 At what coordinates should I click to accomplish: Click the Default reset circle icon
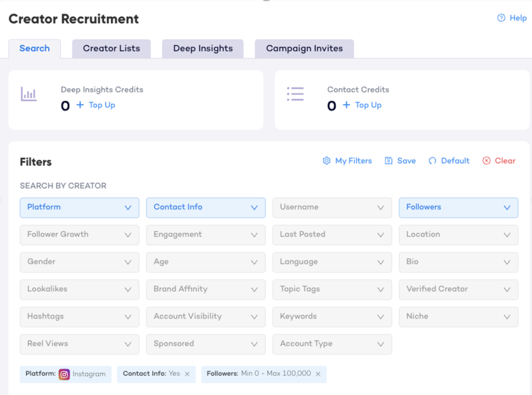(x=432, y=161)
